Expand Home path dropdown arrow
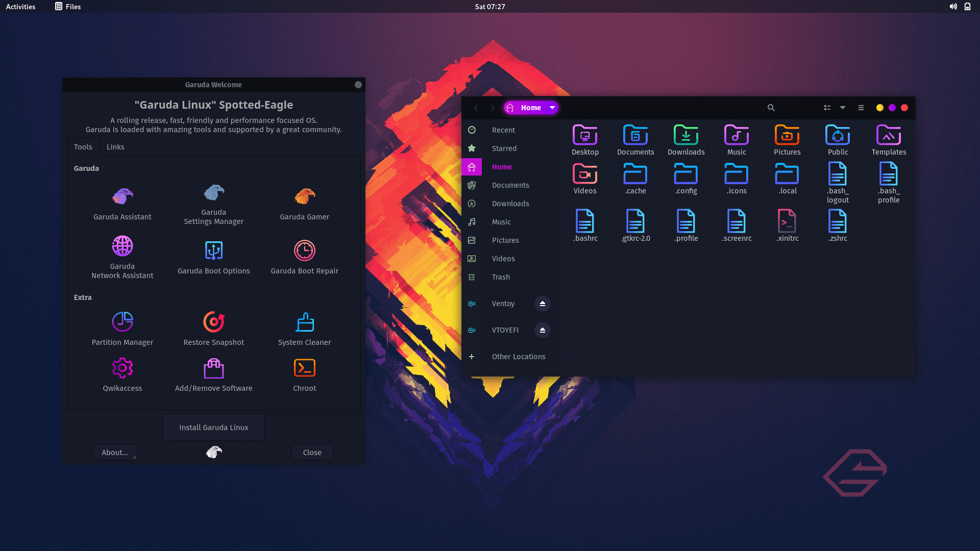The image size is (980, 551). [x=552, y=108]
